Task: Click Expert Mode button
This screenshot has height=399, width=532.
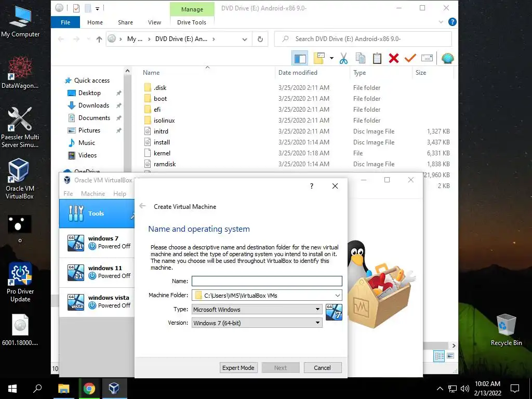Action: [x=238, y=367]
